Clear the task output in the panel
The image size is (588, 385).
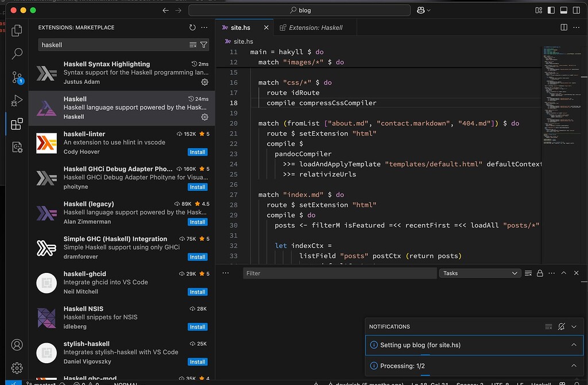(x=528, y=273)
